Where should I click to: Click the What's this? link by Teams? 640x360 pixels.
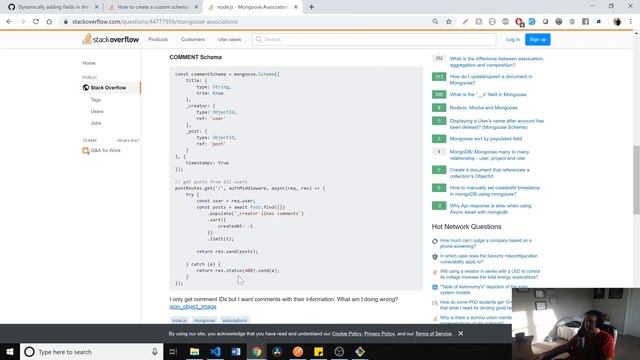click(x=128, y=140)
